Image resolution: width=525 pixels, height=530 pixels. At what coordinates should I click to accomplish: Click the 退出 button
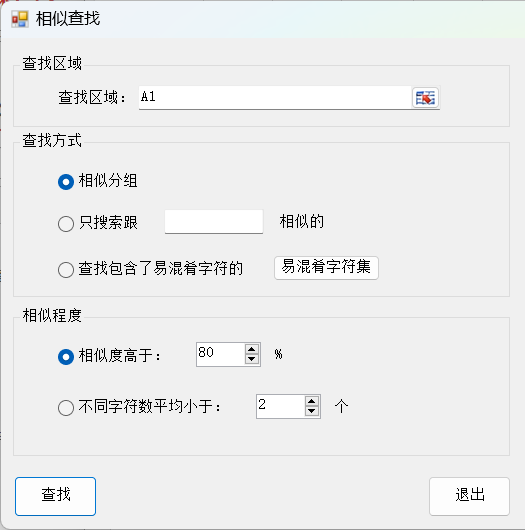tap(469, 496)
